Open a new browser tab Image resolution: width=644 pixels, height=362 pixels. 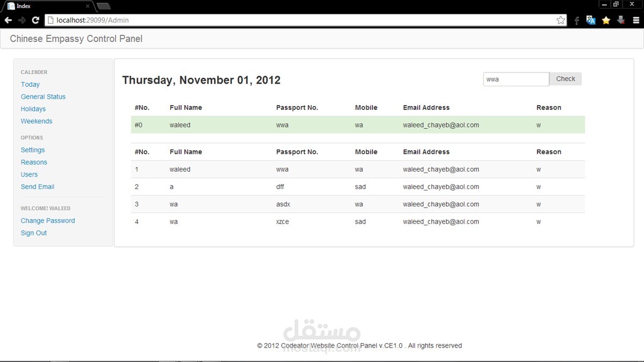104,6
